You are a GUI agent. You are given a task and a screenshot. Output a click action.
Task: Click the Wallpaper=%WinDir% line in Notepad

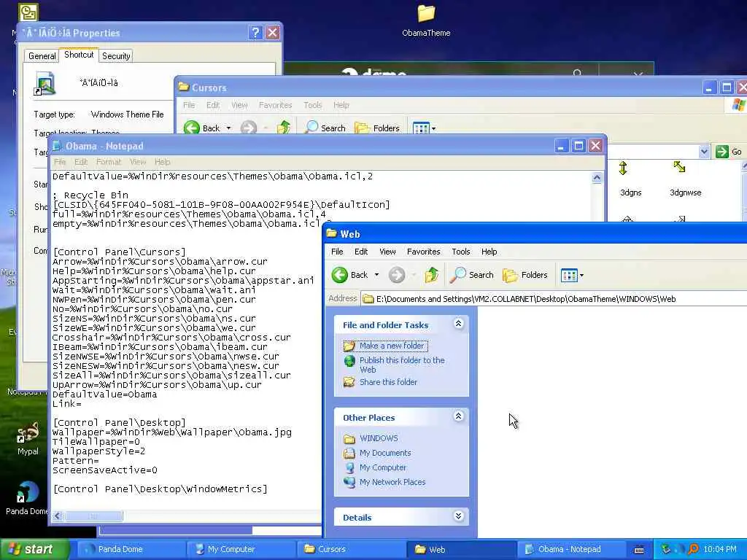[172, 432]
